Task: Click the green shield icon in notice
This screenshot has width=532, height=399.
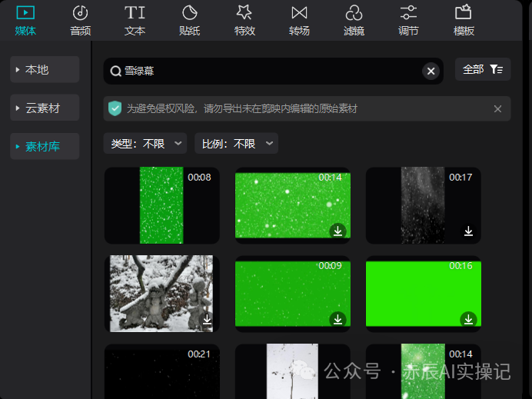Action: coord(115,108)
